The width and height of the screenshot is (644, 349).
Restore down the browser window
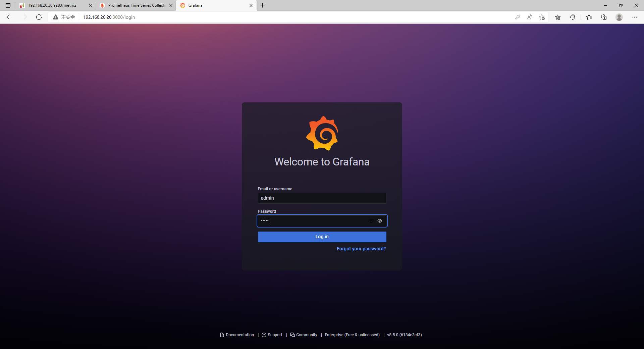(x=621, y=5)
